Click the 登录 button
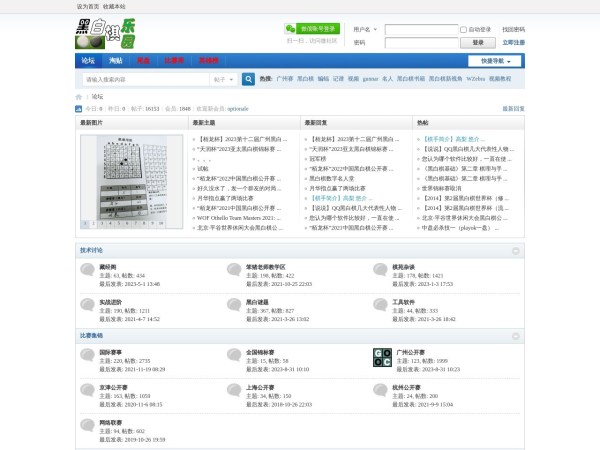The height and width of the screenshot is (450, 600). click(x=478, y=43)
